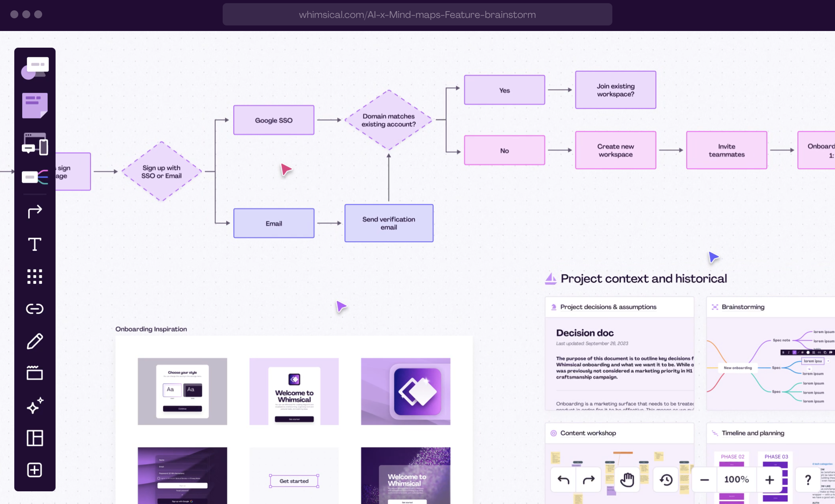Open the Welcome to Whimsical thumbnail
The width and height of the screenshot is (835, 504).
(294, 392)
